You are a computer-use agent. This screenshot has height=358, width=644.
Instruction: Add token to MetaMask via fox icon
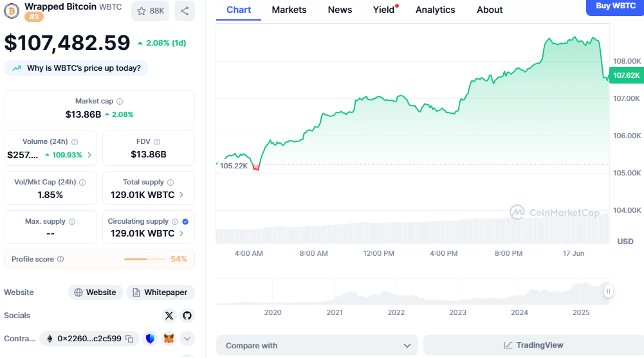[x=169, y=339]
